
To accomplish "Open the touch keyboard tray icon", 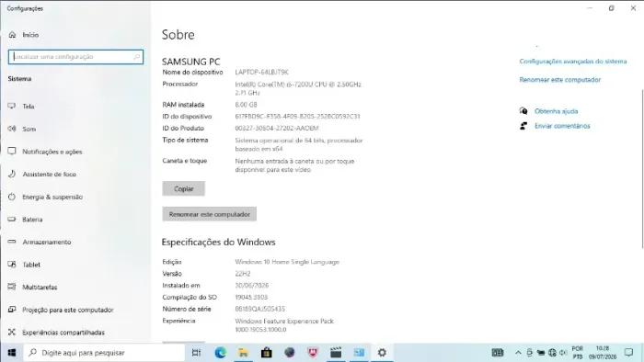I will click(498, 353).
